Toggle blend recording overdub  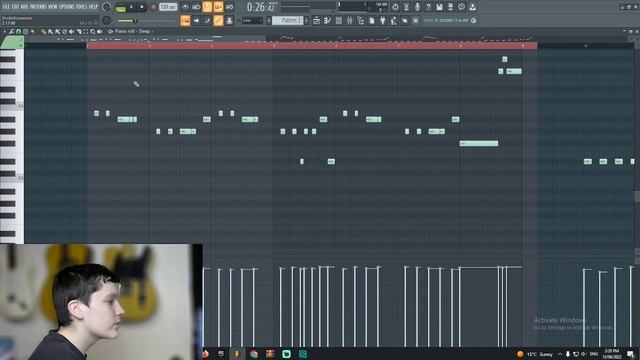218,7
